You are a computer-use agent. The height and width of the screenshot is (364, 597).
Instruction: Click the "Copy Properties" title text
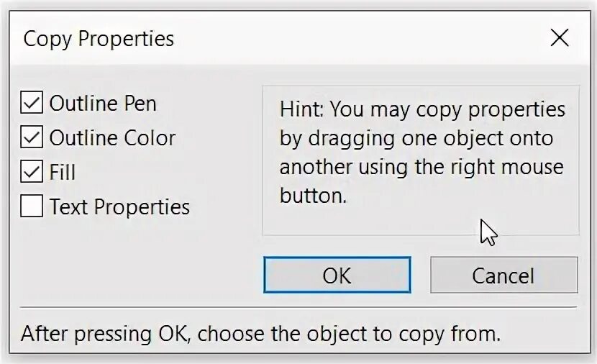point(99,38)
